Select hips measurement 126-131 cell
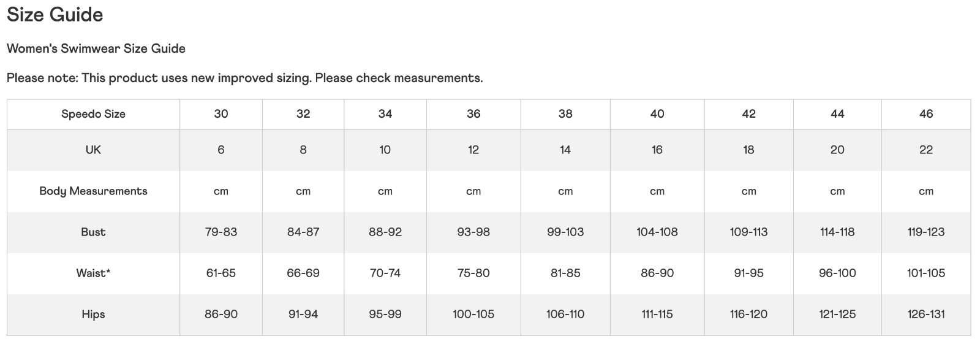The image size is (980, 344). point(926,315)
